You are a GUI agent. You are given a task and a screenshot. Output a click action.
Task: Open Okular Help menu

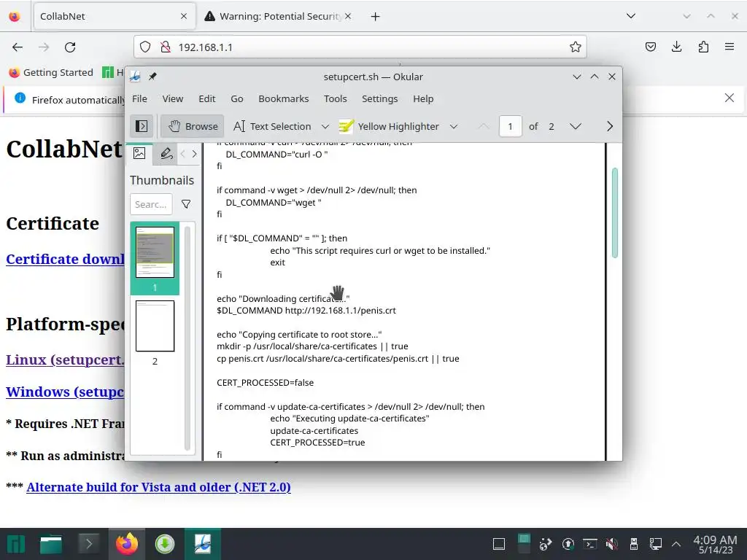click(423, 98)
